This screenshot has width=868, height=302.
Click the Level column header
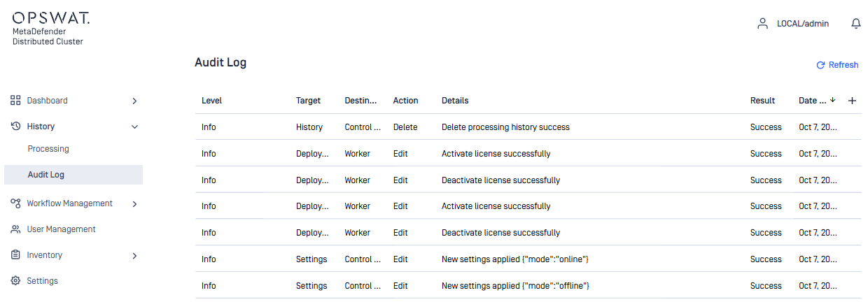tap(211, 101)
